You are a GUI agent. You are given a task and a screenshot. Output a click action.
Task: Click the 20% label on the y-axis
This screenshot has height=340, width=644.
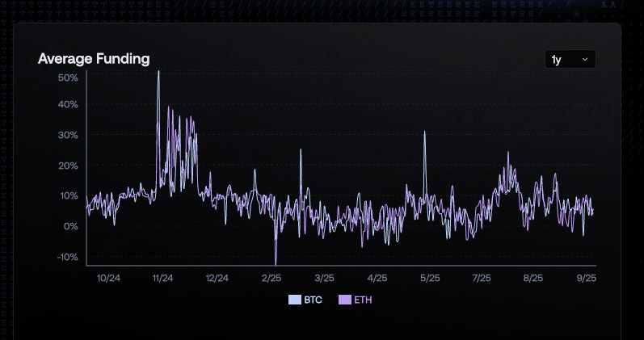click(x=68, y=166)
